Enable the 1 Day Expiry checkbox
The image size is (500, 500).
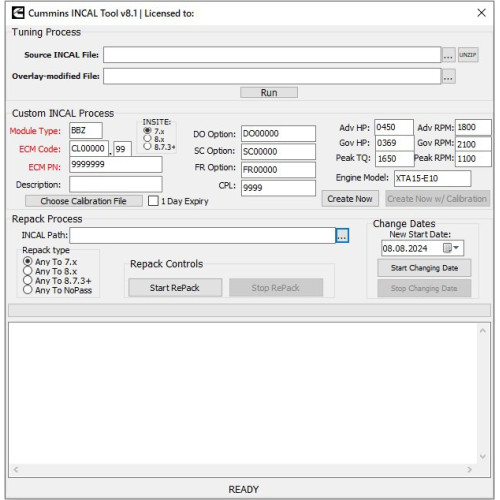153,201
